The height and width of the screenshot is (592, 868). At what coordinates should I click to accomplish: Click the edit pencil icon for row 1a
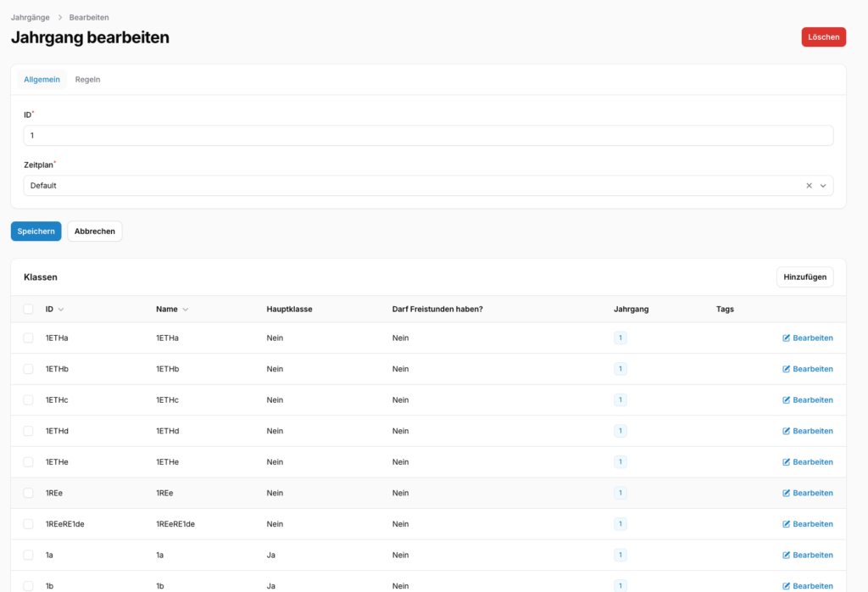(x=786, y=555)
